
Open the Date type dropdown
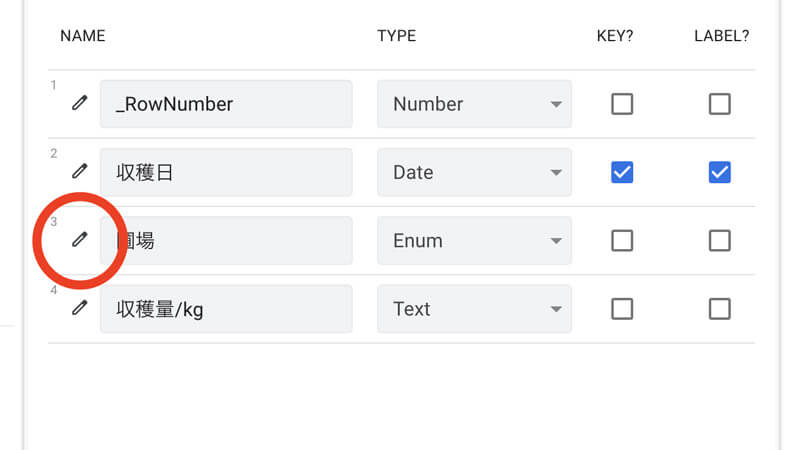(x=474, y=172)
